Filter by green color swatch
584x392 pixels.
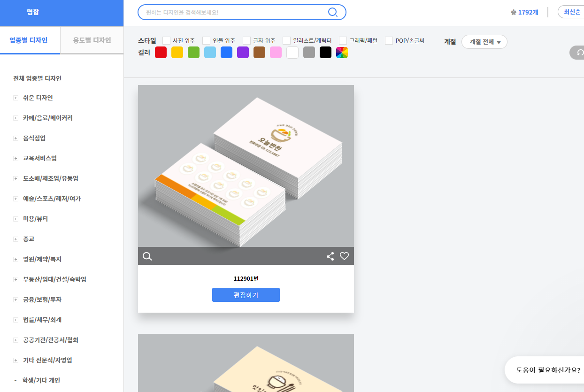pos(194,53)
